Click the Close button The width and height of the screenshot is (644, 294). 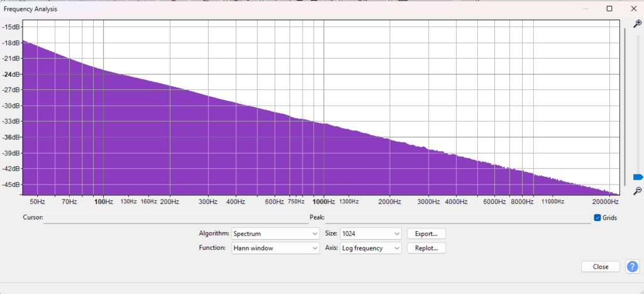[x=600, y=266]
